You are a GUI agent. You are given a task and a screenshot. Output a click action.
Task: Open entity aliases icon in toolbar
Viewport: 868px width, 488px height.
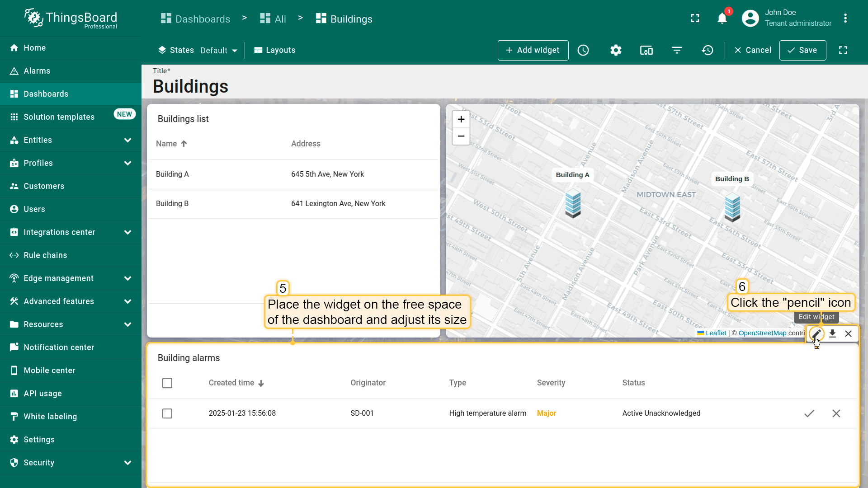point(646,50)
